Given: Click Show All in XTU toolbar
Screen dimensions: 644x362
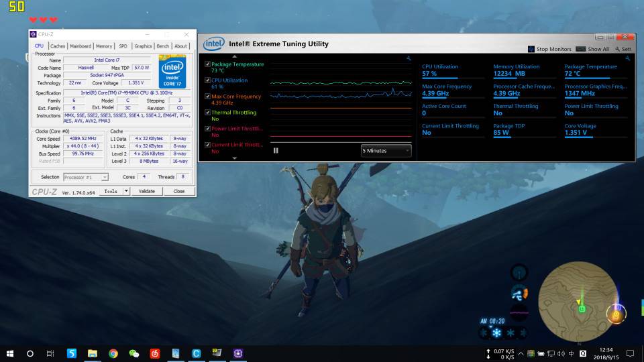Looking at the screenshot, I should click(592, 49).
